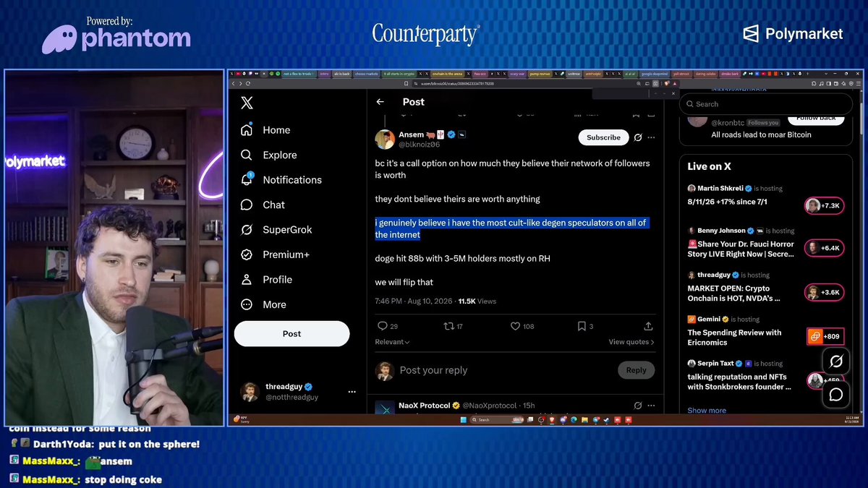Open the floating Grok icon
This screenshot has width=868, height=488.
(836, 361)
